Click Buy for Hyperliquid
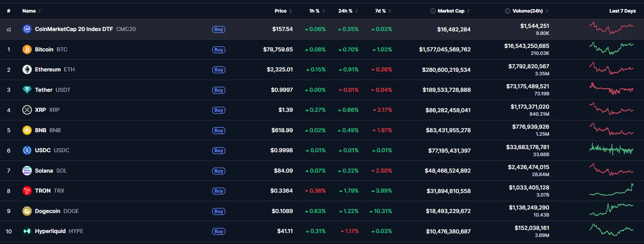The width and height of the screenshot is (644, 244). tap(219, 231)
